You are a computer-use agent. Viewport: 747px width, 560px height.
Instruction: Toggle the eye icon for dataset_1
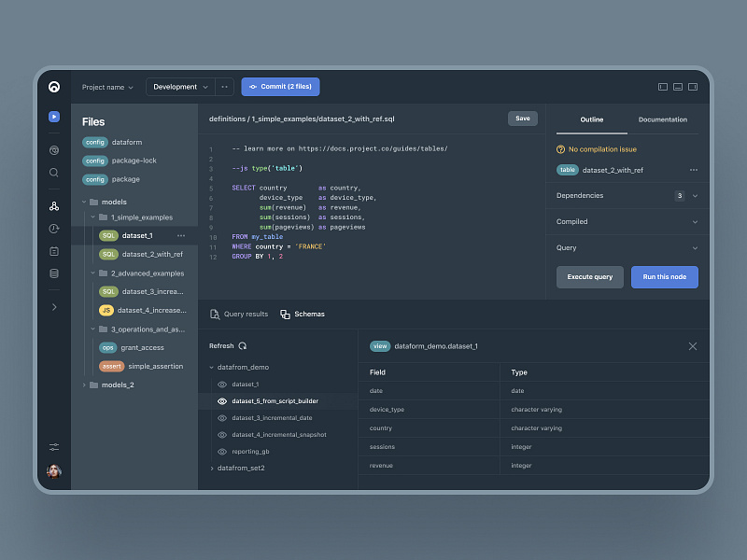(220, 383)
